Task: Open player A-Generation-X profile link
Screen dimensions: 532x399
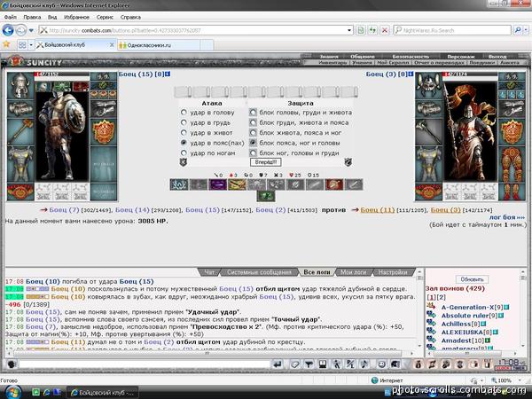Action: pos(467,307)
